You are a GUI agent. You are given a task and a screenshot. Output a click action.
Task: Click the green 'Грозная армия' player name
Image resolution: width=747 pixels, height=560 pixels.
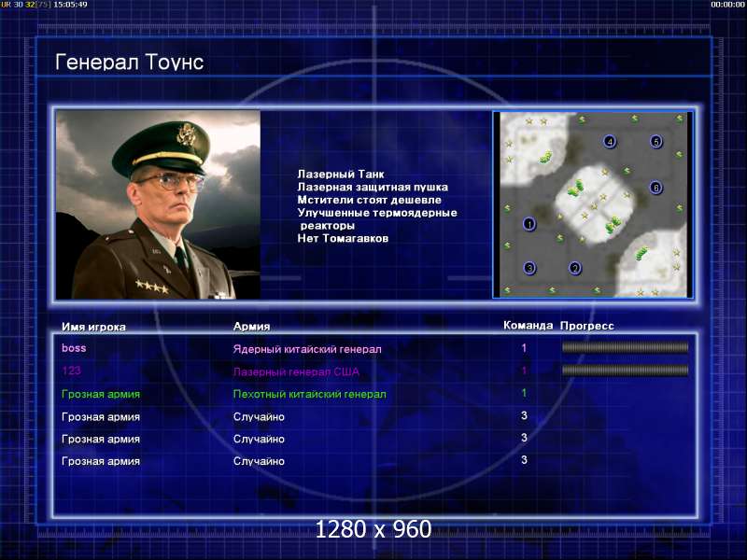coord(101,394)
